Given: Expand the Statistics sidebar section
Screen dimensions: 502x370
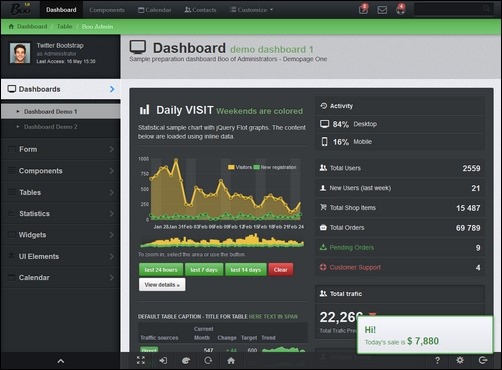Looking at the screenshot, I should 61,214.
